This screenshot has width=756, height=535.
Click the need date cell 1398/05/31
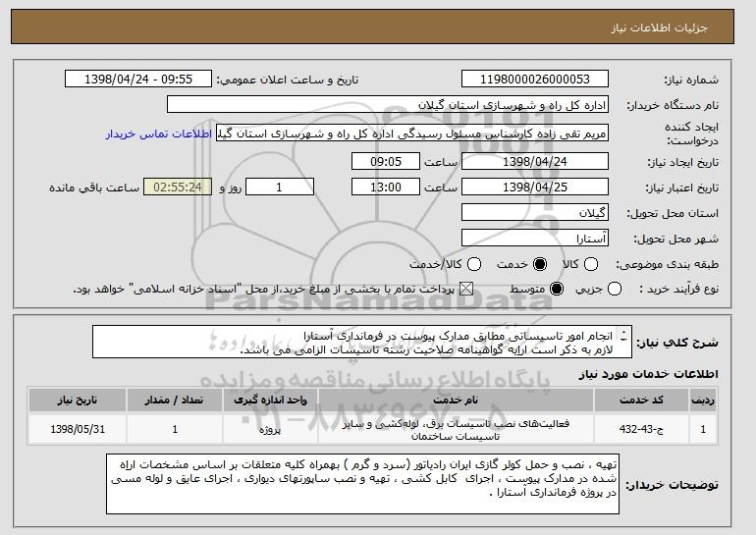[x=78, y=429]
